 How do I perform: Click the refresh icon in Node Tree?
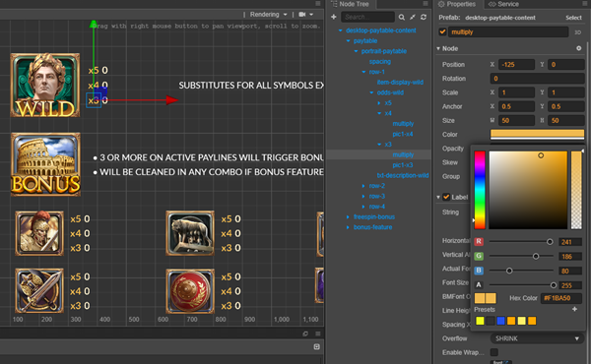click(424, 17)
